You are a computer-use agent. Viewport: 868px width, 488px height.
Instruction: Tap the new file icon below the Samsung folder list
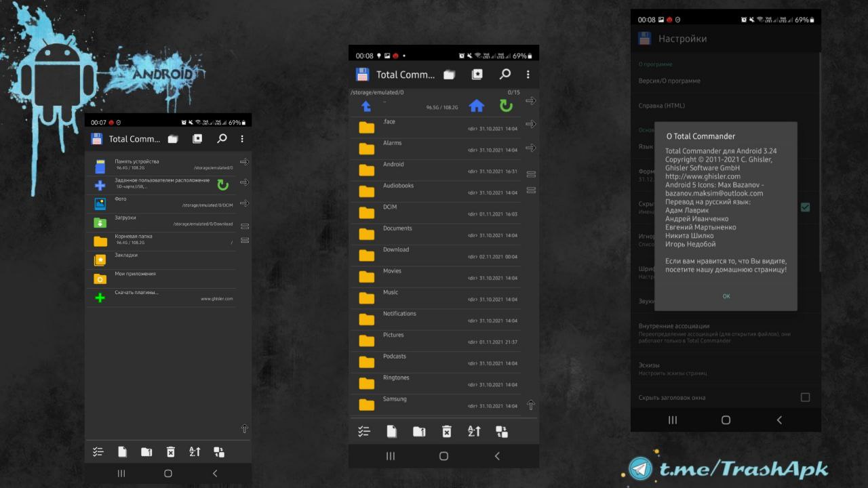click(391, 431)
